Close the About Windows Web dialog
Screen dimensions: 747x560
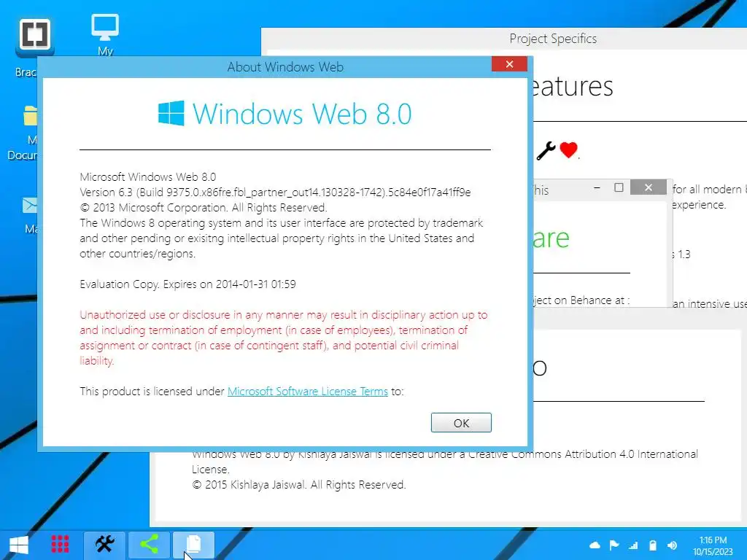(509, 64)
